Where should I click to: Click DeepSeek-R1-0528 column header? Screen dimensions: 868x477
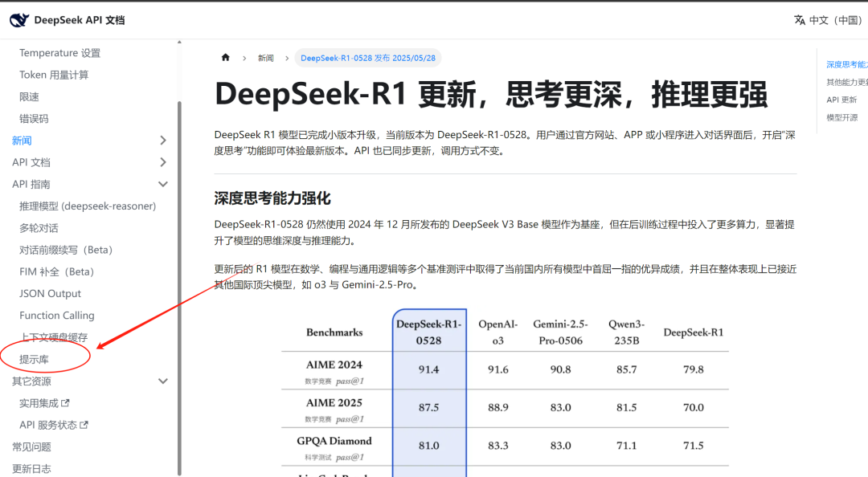pos(429,332)
